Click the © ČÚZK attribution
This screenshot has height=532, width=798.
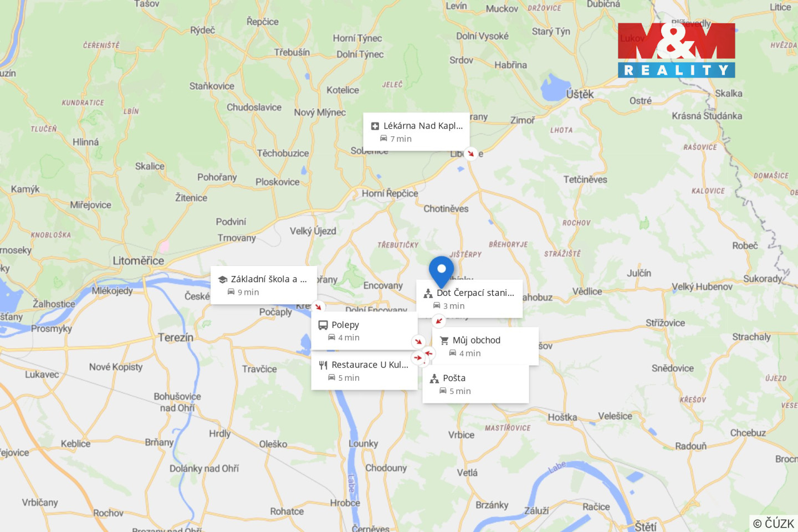click(773, 523)
